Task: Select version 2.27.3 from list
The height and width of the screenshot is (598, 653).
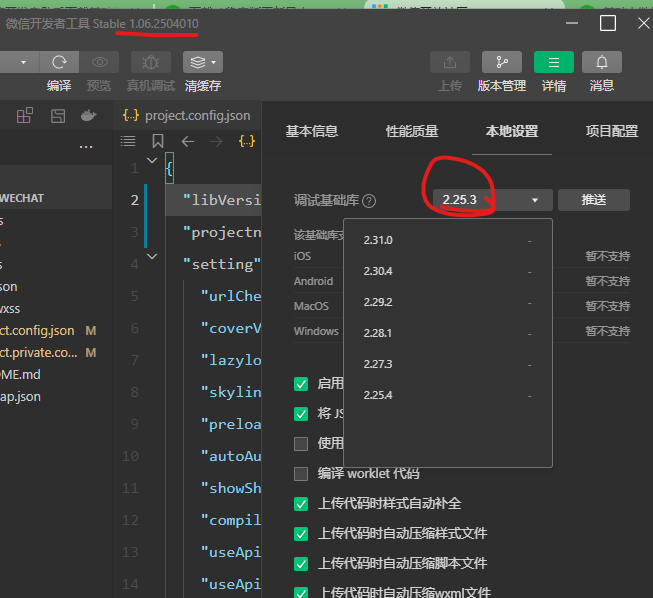Action: [448, 364]
